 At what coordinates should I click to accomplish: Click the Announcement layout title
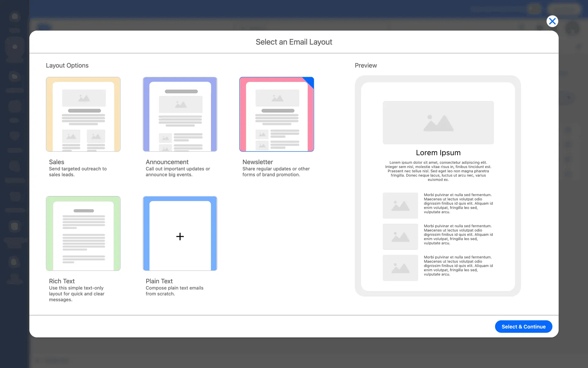pos(167,162)
